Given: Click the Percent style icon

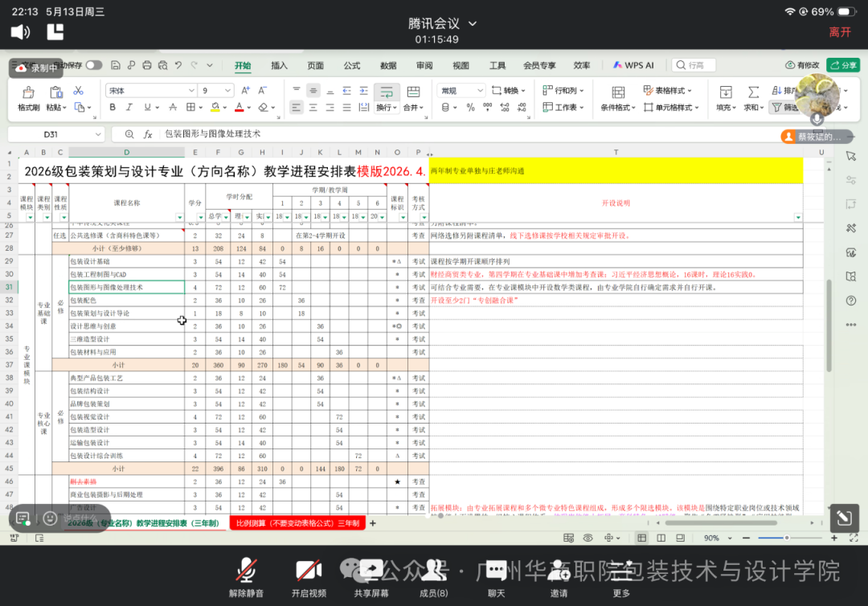Looking at the screenshot, I should pos(470,108).
